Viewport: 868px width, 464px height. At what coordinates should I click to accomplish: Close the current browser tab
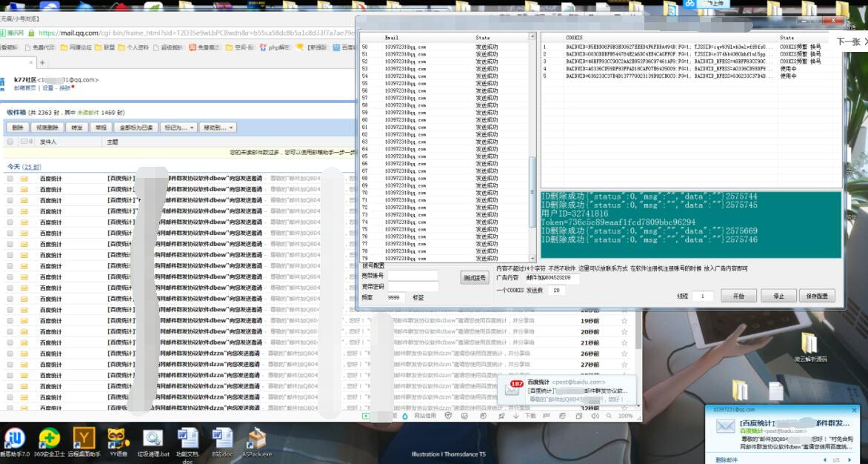click(30, 62)
